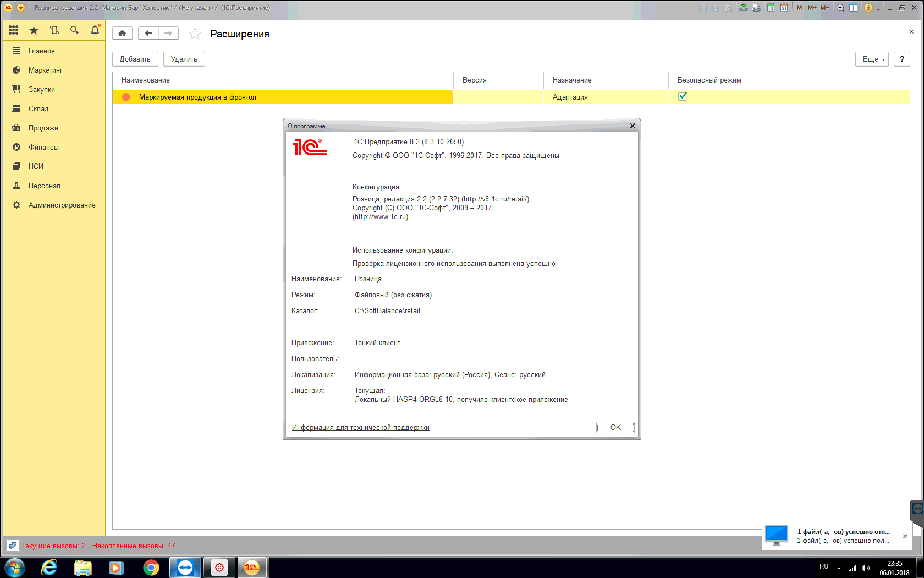Show hidden system tray icons
Viewport: 924px width, 578px height.
pyautogui.click(x=839, y=568)
